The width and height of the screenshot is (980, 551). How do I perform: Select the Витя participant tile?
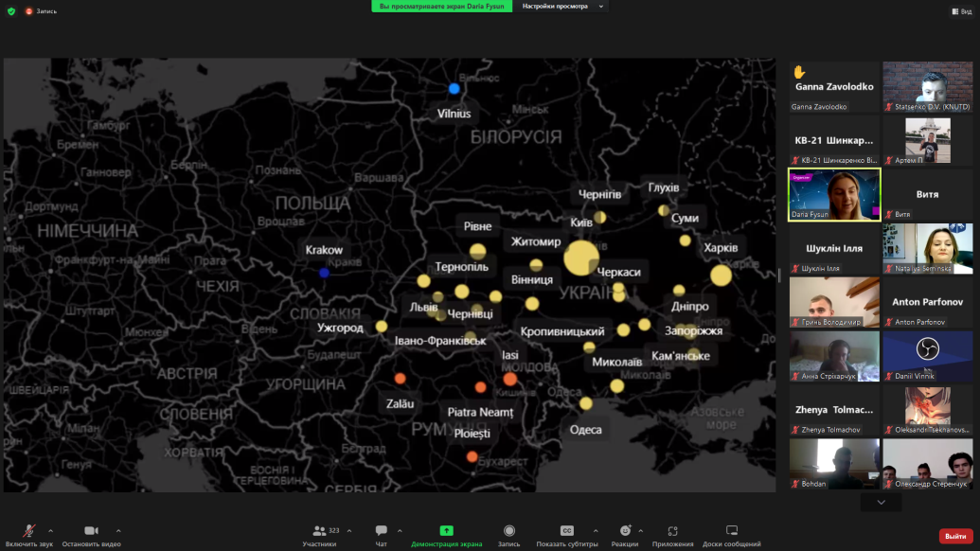pos(928,194)
